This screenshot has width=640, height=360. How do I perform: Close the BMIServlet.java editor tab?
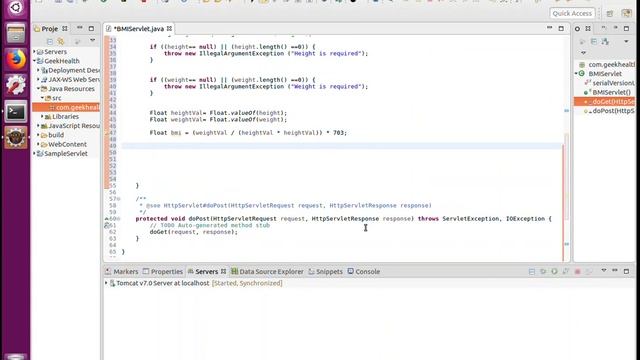[x=169, y=29]
